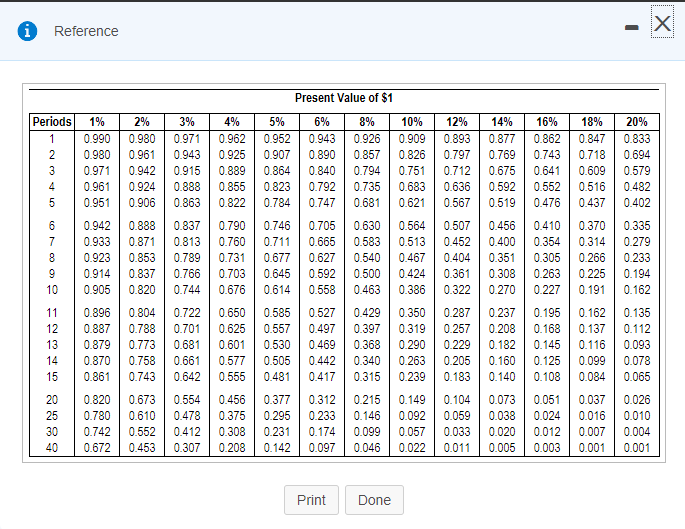Viewport: 685px width, 529px height.
Task: Click the 'Present Value of $1' table title
Action: coord(344,98)
